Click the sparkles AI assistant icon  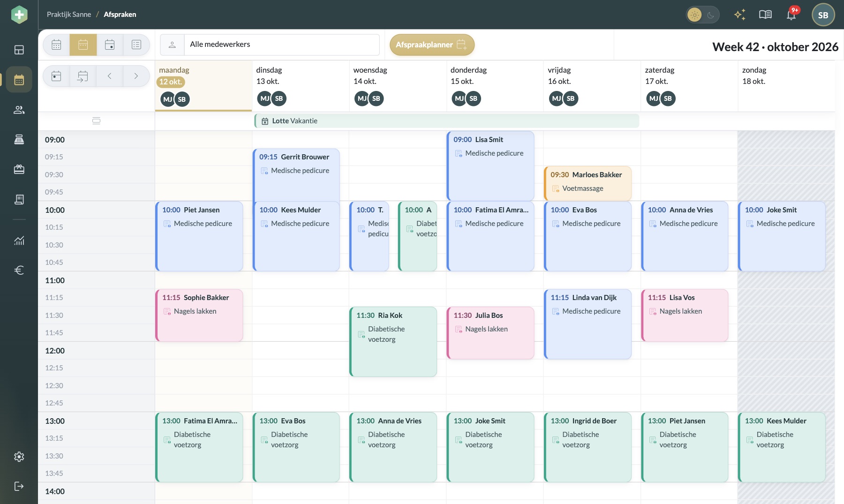coord(739,15)
